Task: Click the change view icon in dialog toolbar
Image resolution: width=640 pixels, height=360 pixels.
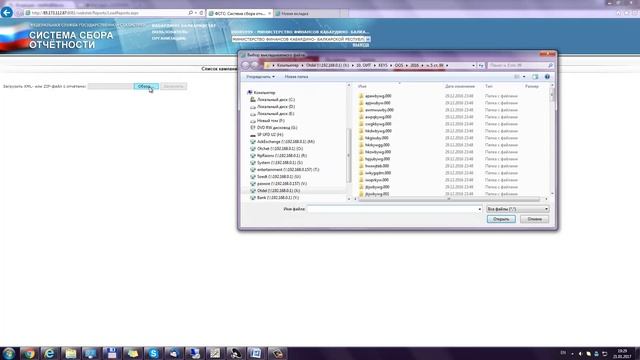Action: [x=517, y=77]
